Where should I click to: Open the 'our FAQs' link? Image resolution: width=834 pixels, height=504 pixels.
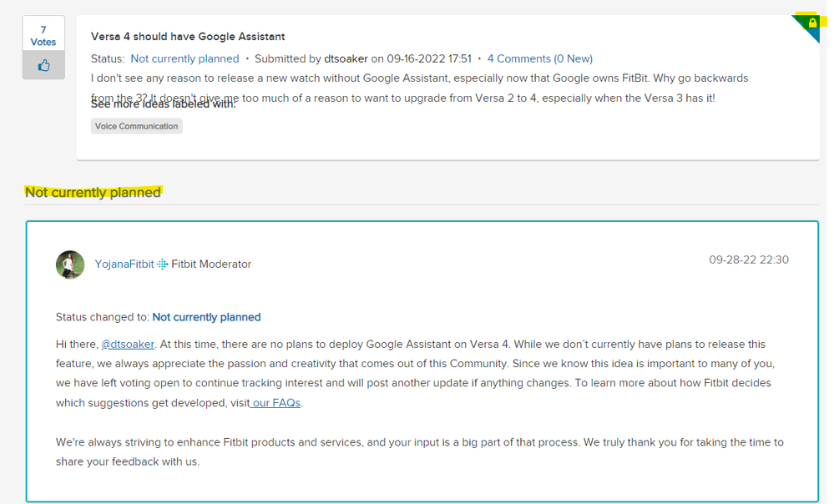pyautogui.click(x=276, y=403)
